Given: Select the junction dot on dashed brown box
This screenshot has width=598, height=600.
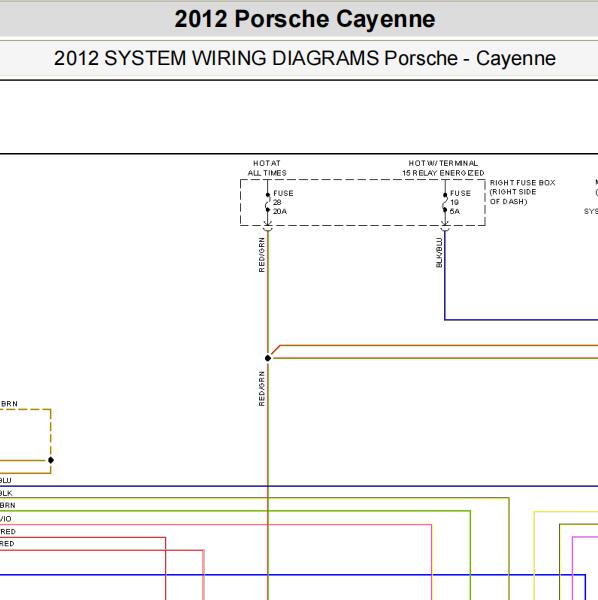Looking at the screenshot, I should click(51, 460).
